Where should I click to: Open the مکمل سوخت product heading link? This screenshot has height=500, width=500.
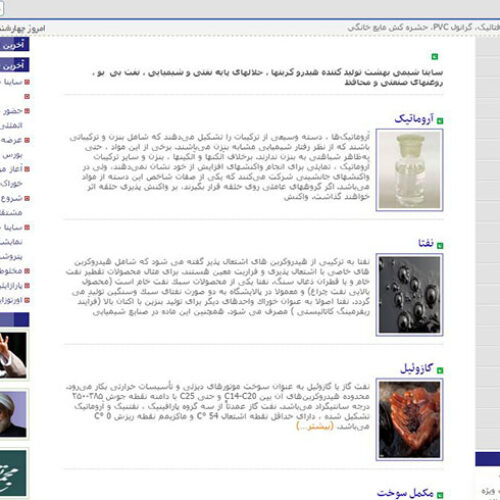click(405, 493)
